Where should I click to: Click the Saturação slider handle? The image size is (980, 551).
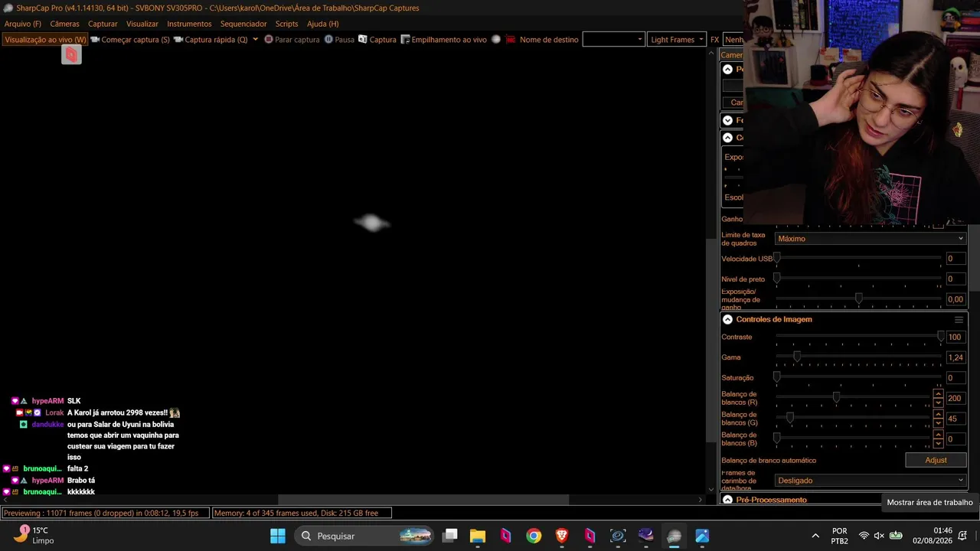point(776,377)
